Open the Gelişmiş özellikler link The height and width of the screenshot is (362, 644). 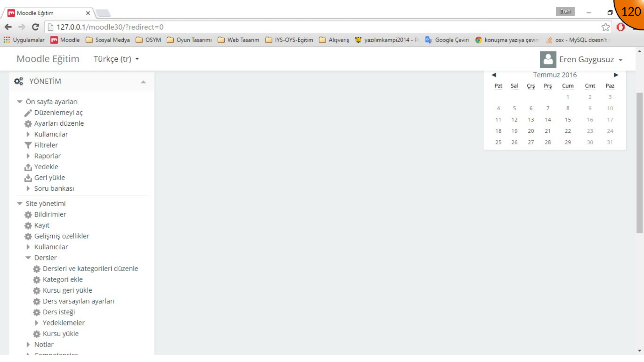[x=62, y=236]
